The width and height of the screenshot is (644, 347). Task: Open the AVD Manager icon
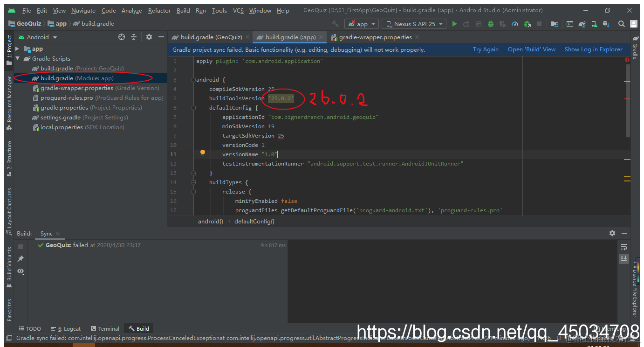click(x=594, y=24)
